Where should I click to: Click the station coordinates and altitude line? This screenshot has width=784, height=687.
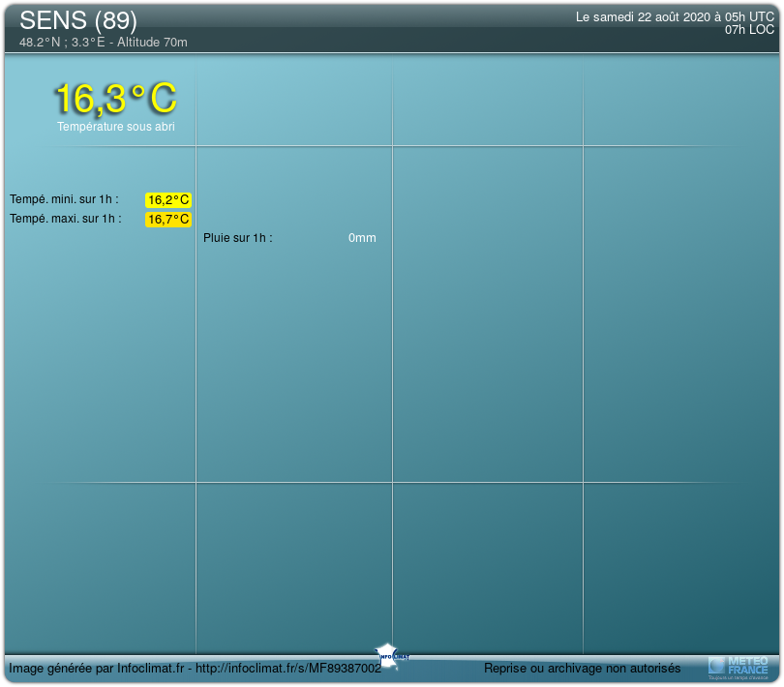tap(104, 43)
